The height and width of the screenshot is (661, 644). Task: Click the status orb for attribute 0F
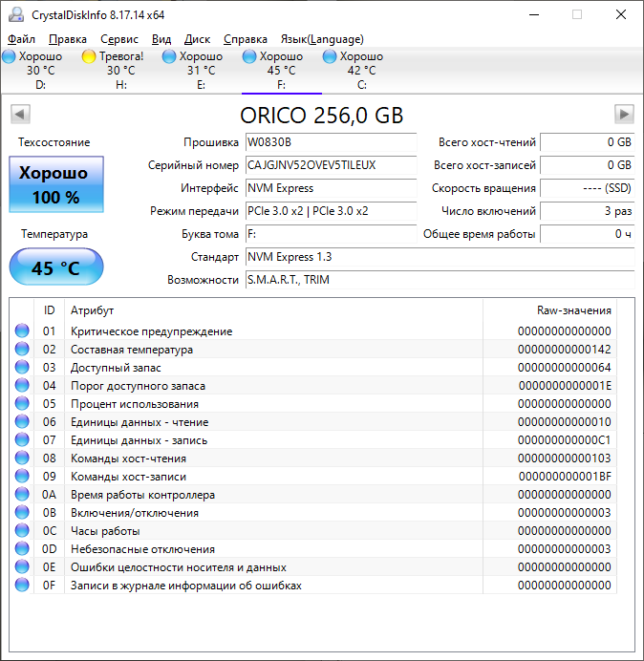(x=22, y=585)
